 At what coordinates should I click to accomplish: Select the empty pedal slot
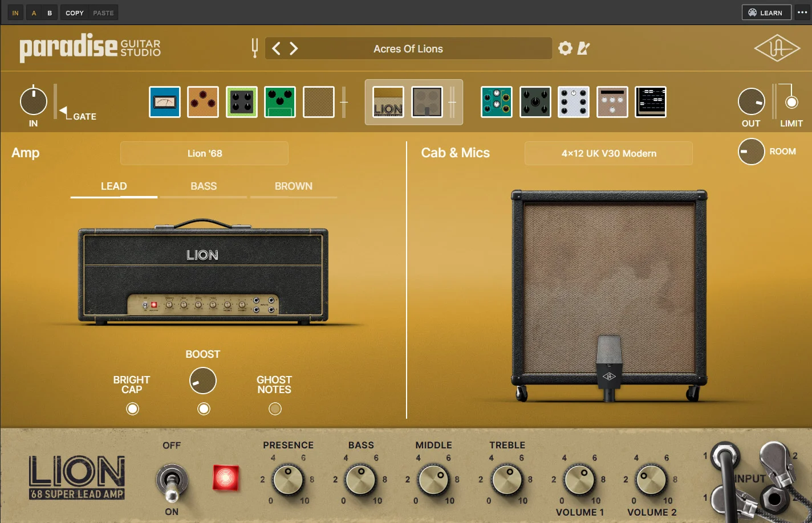click(x=319, y=102)
